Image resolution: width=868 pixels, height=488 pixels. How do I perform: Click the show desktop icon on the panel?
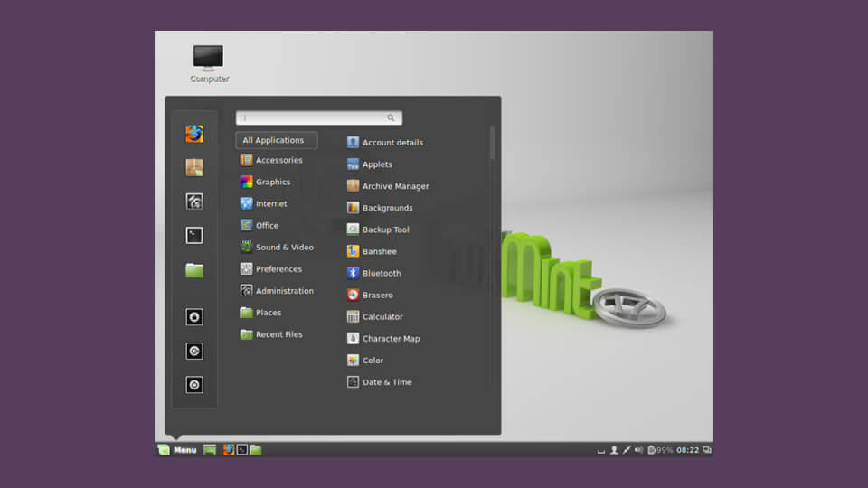209,450
